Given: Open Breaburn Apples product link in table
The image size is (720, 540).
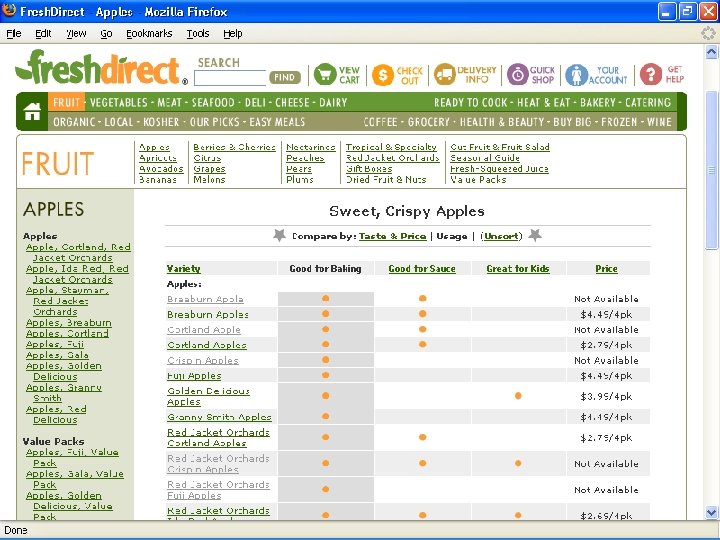Looking at the screenshot, I should [x=208, y=315].
